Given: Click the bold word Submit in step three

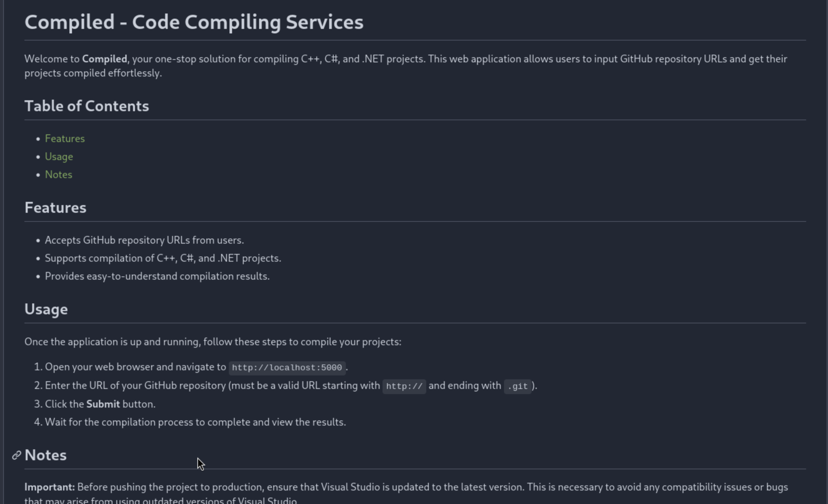Looking at the screenshot, I should [x=103, y=404].
